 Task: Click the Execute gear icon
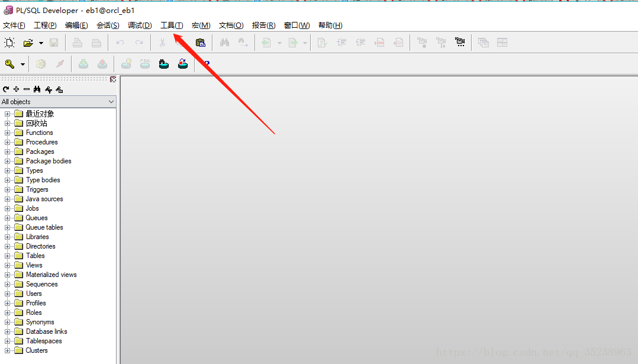coord(41,64)
